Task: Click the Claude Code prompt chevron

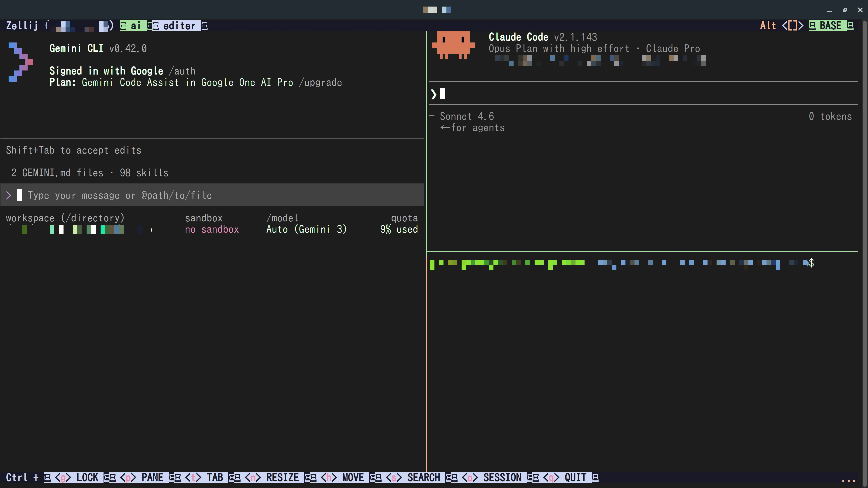Action: [434, 94]
